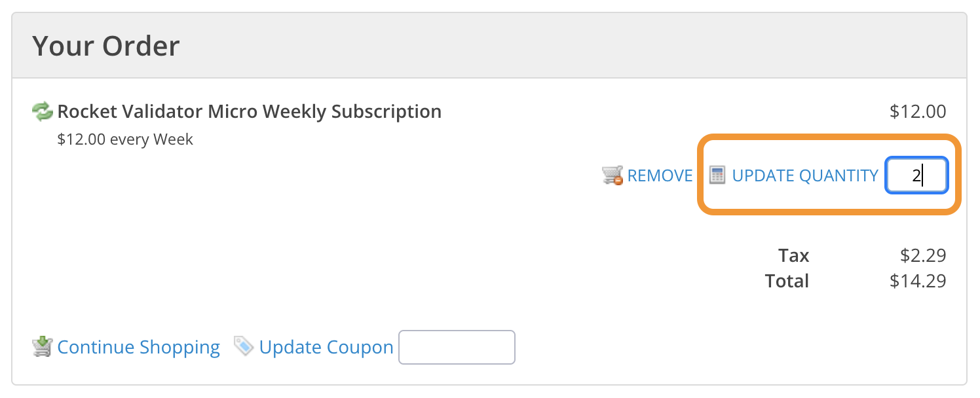Click the Continue Shopping cart icon
Screen dimensions: 980x398
click(x=43, y=346)
